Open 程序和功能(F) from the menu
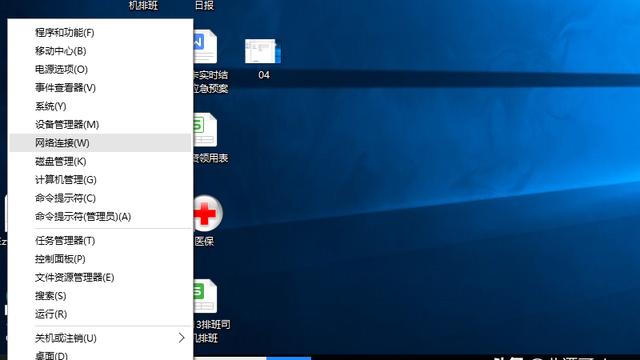This screenshot has height=360, width=640. 100,32
